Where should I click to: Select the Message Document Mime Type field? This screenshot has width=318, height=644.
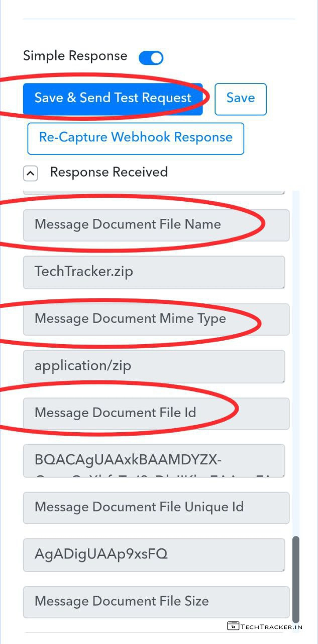(156, 319)
